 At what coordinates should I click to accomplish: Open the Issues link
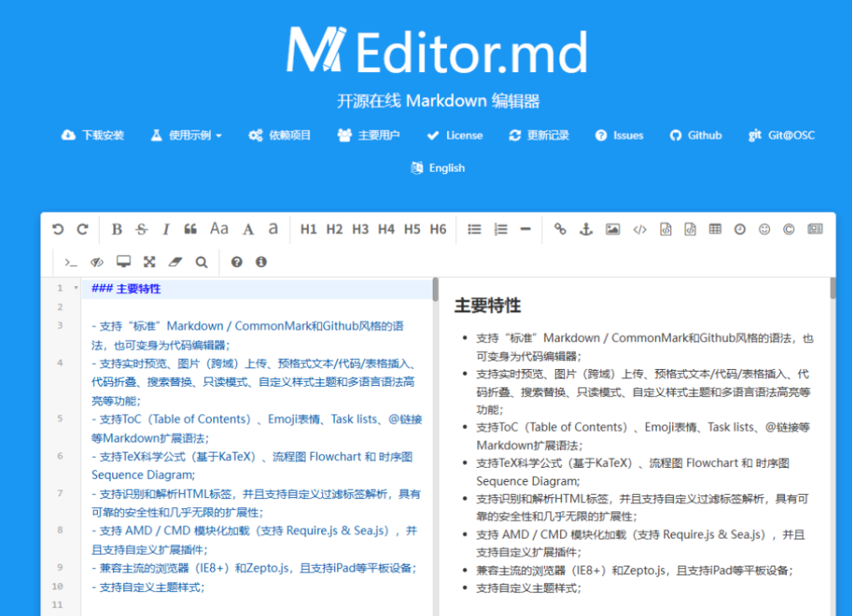point(618,136)
